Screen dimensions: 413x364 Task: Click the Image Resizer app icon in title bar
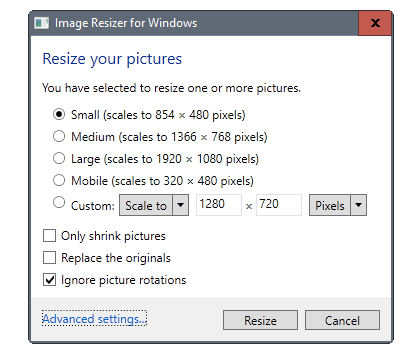point(42,23)
